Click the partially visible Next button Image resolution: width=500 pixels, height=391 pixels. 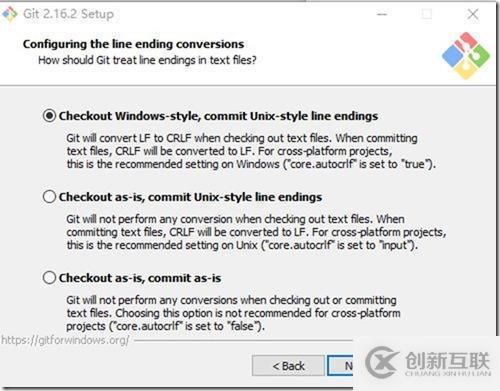(x=340, y=366)
